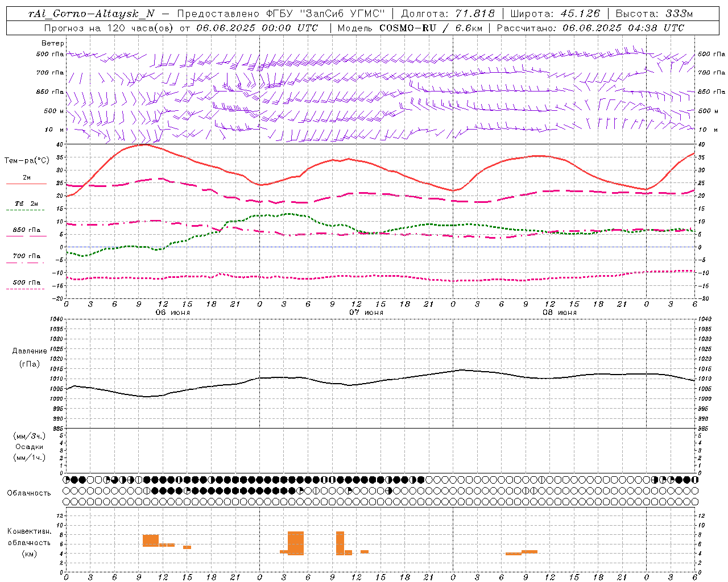Click the Осадки panel label
The width and height of the screenshot is (728, 582).
[30, 447]
